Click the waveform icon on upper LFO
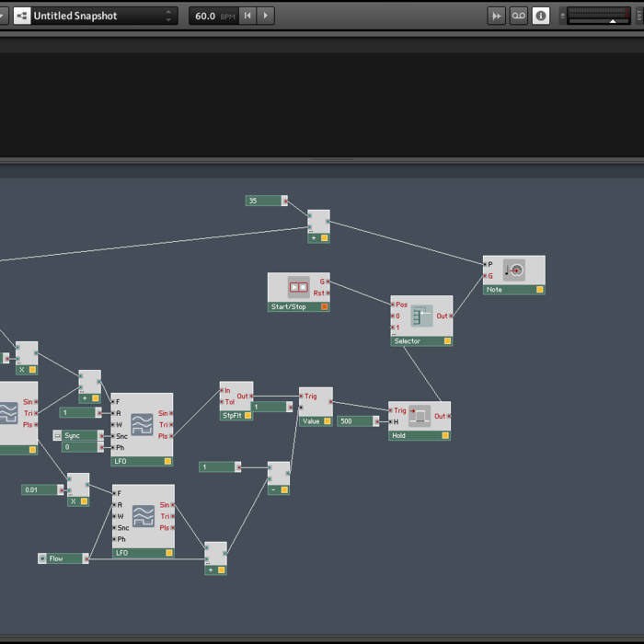Image resolution: width=644 pixels, height=644 pixels. [142, 424]
